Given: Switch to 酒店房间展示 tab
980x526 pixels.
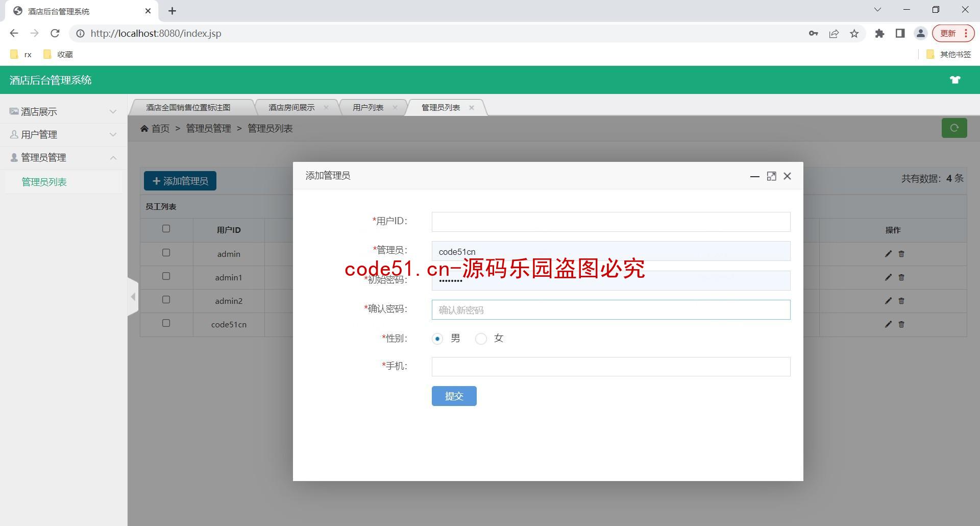Looking at the screenshot, I should point(291,107).
